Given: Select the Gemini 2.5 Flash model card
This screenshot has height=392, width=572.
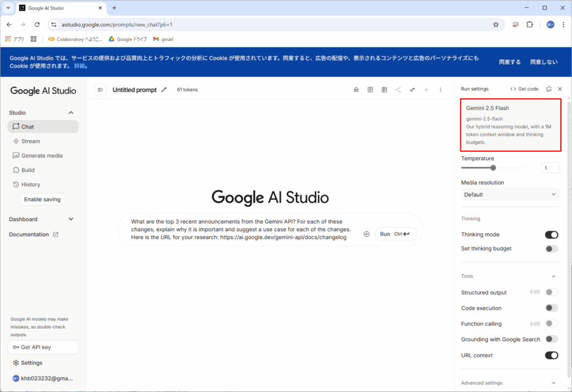Looking at the screenshot, I should [x=511, y=125].
